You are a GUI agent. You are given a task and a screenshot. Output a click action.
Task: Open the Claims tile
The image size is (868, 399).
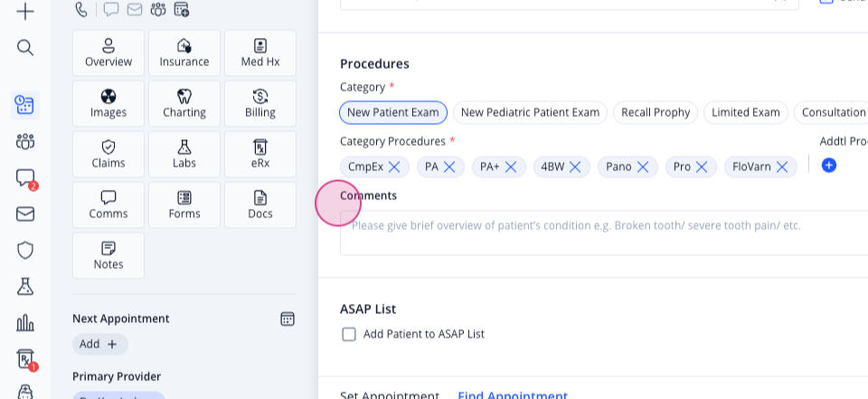(x=108, y=154)
